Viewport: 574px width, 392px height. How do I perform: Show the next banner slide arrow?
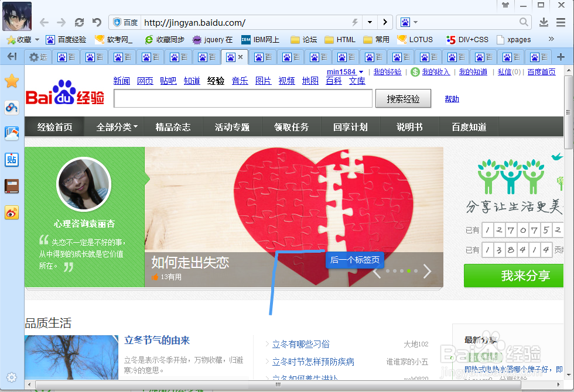point(427,271)
